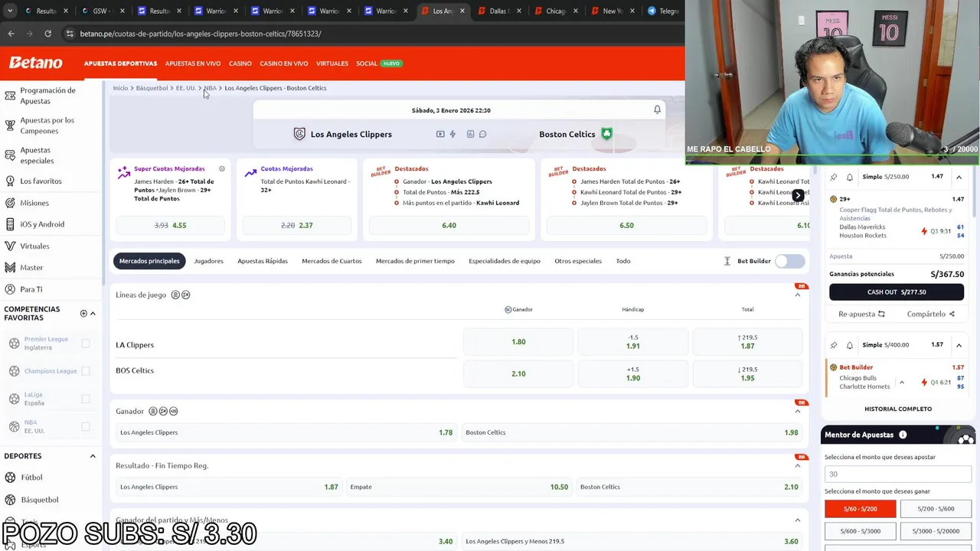This screenshot has height=551, width=980.
Task: Collapse Ganador del partido y Más/Menos section
Action: pyautogui.click(x=797, y=520)
